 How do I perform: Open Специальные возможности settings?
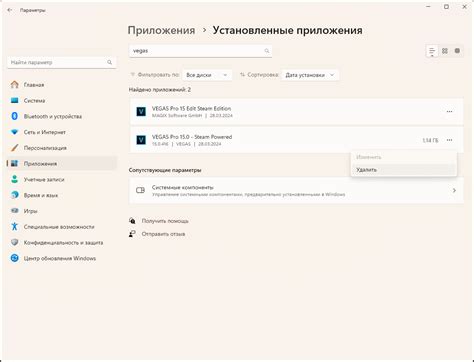(x=62, y=227)
